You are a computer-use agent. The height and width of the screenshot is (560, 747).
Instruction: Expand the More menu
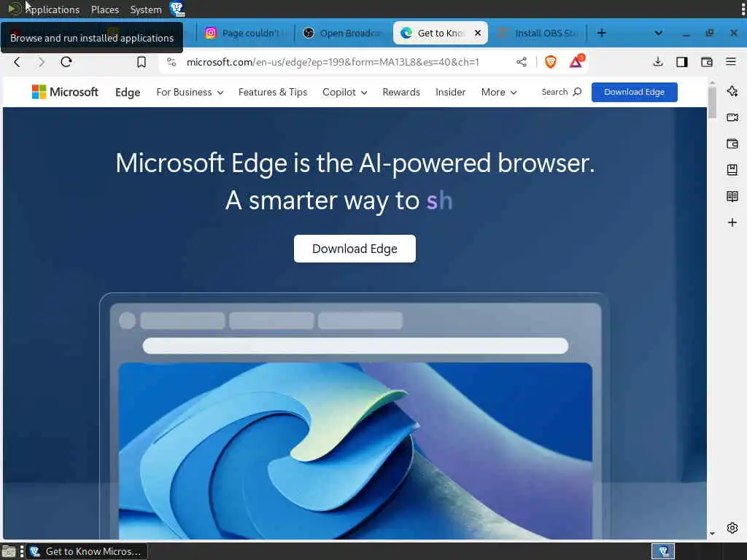[499, 92]
